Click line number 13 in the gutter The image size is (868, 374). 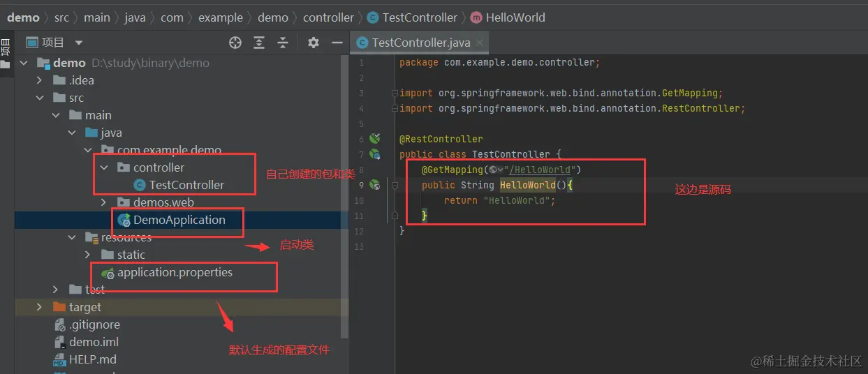pos(360,246)
